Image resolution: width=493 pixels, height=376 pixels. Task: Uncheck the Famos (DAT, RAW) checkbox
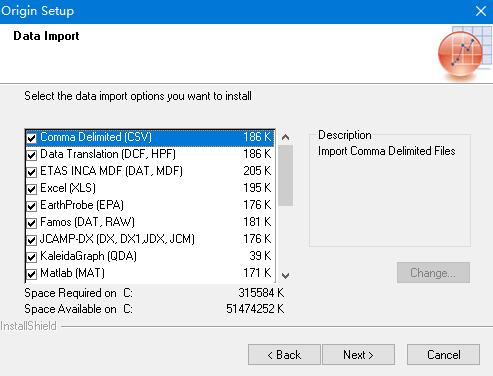[31, 223]
